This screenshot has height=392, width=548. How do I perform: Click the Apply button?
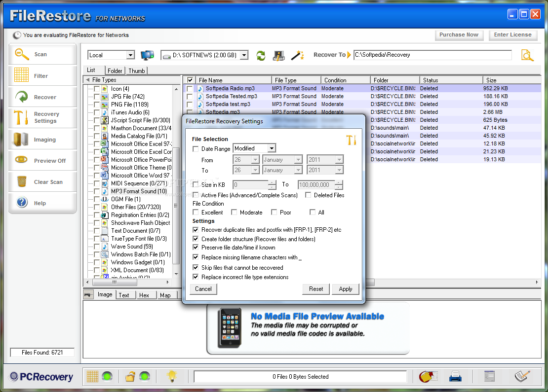(345, 288)
